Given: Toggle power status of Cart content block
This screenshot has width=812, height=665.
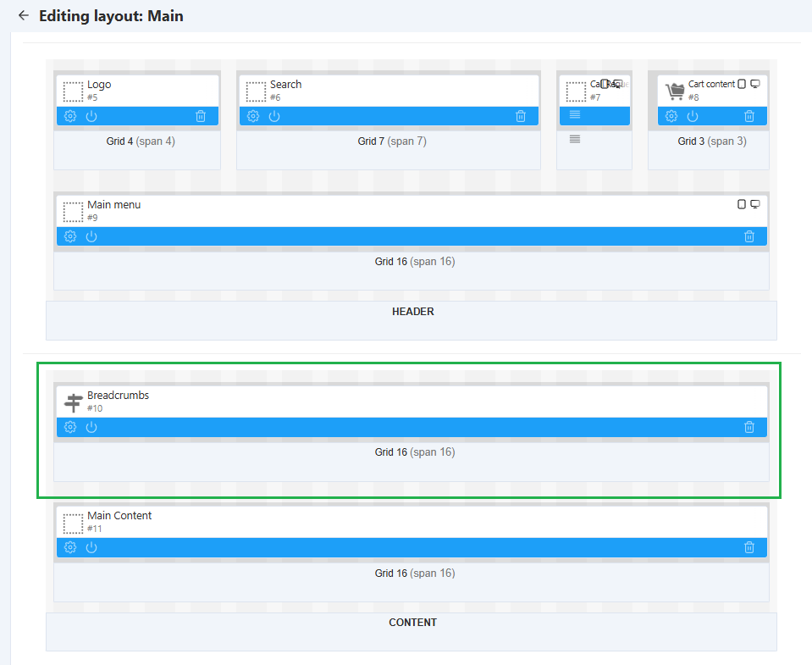Looking at the screenshot, I should 693,116.
